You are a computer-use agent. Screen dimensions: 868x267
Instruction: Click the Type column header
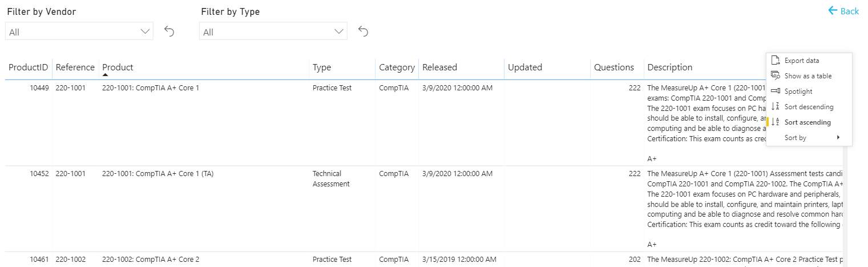tap(322, 67)
